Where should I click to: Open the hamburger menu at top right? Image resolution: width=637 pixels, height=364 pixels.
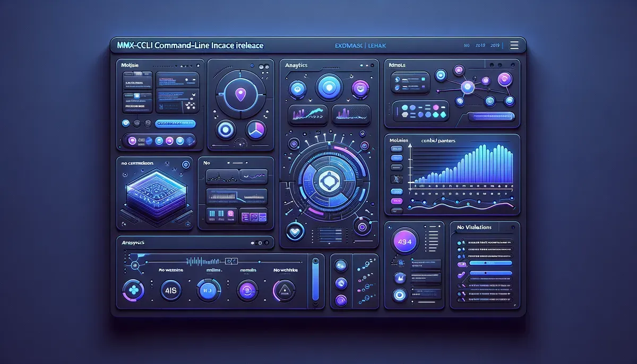point(513,45)
